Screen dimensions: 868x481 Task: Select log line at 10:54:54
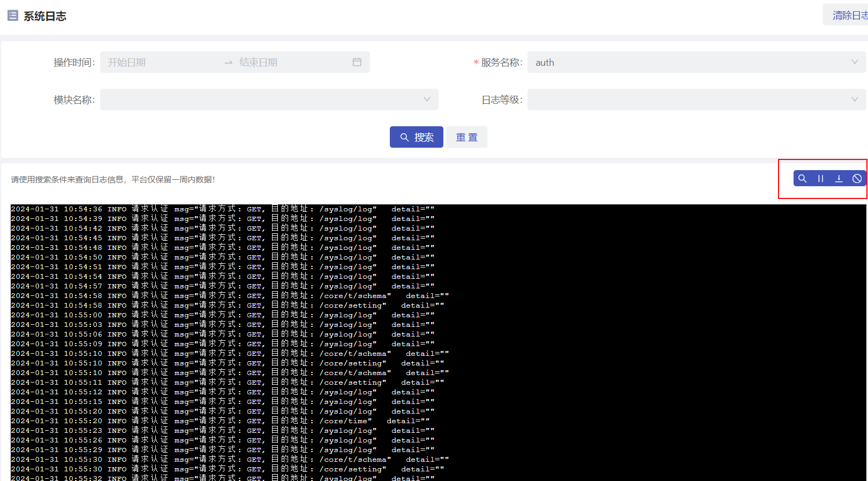pyautogui.click(x=223, y=277)
